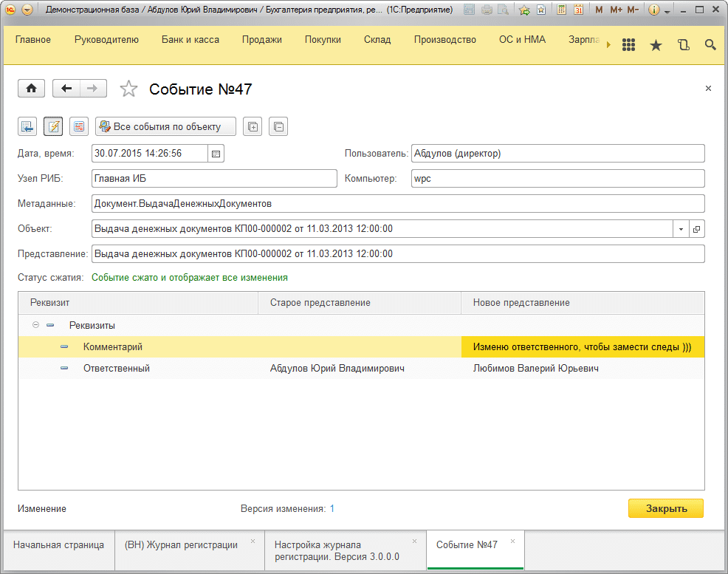
Task: Toggle the red list view button
Action: 79,126
